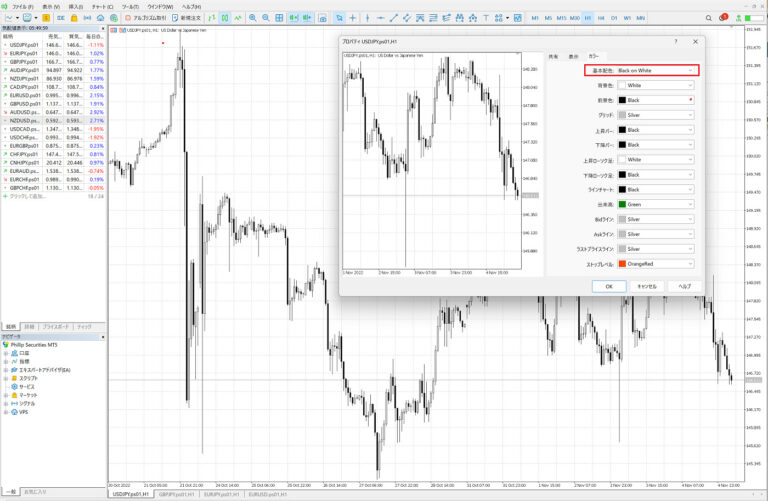Screen dimensions: 768x501
Task: Click the zoom out magnifier icon
Action: [266, 18]
